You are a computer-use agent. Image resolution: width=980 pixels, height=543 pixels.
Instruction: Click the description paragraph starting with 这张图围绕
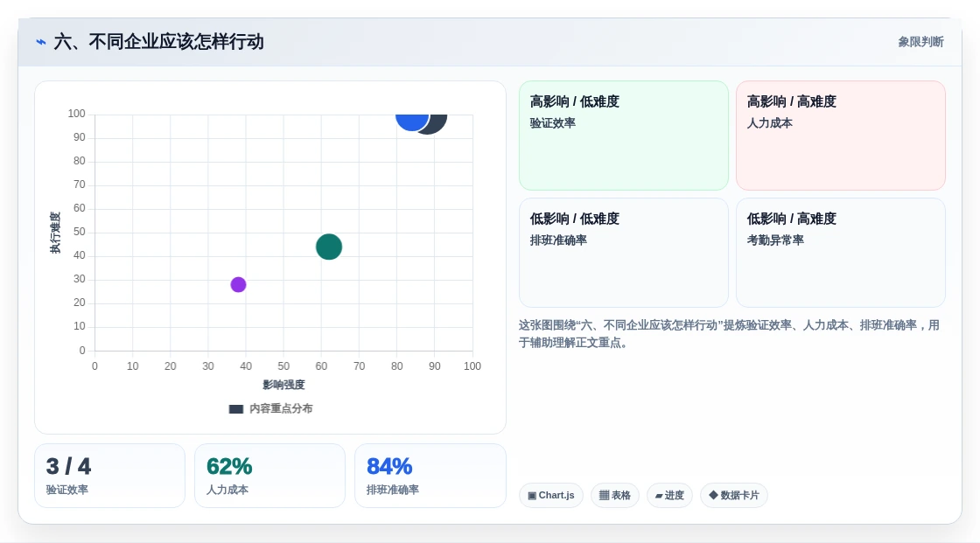(729, 334)
